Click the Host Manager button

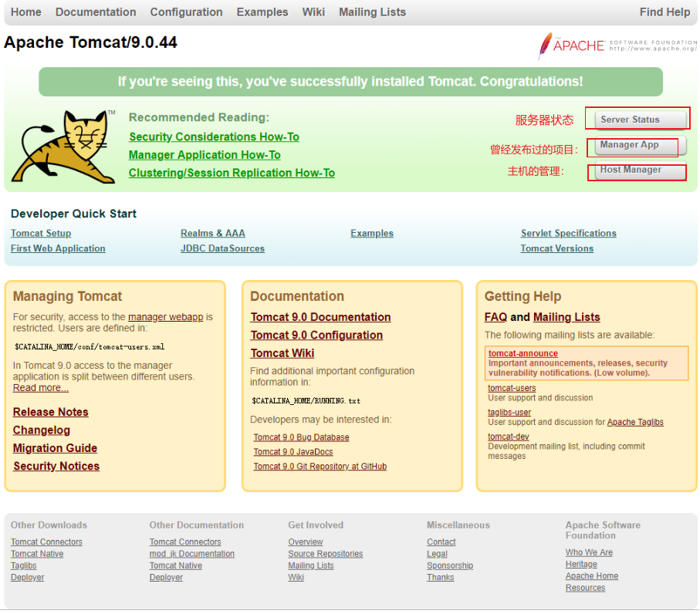click(641, 170)
